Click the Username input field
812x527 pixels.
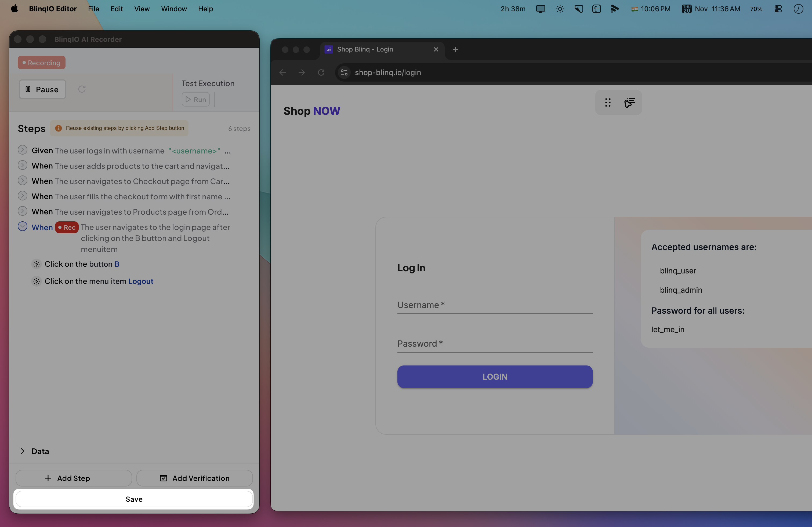click(495, 305)
